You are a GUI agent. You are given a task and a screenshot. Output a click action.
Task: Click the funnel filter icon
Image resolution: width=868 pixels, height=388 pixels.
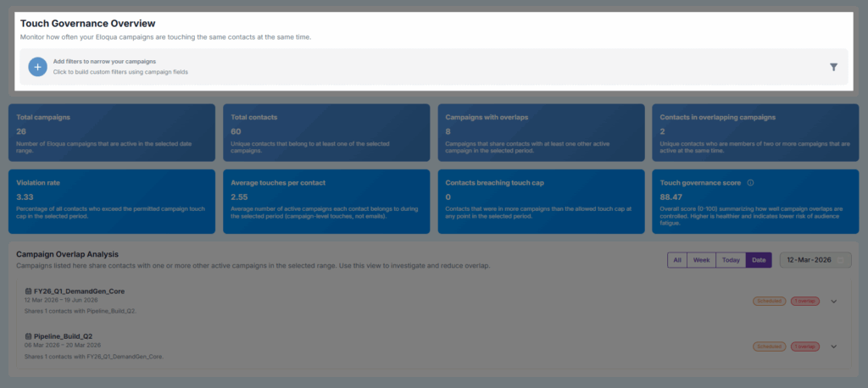point(833,67)
